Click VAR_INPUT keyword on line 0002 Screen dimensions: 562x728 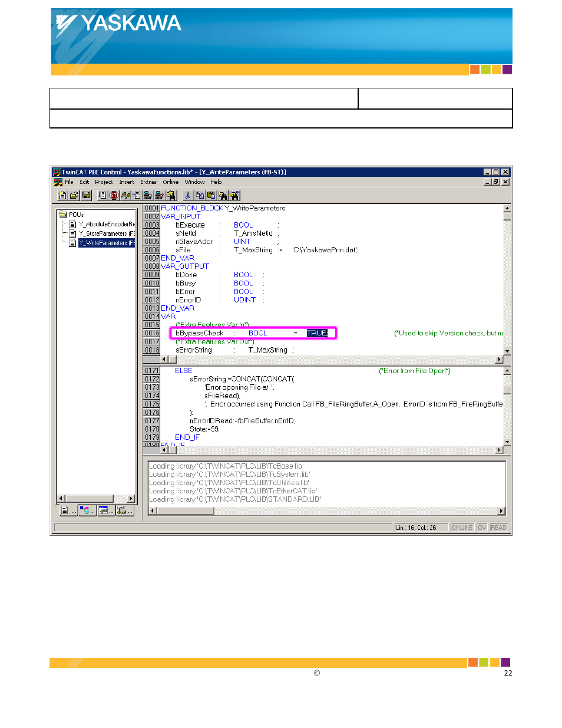pyautogui.click(x=180, y=216)
